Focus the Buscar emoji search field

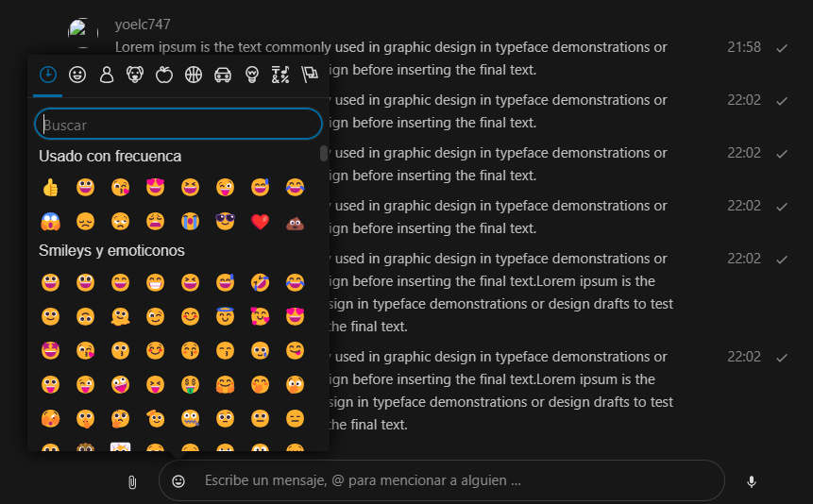click(178, 124)
